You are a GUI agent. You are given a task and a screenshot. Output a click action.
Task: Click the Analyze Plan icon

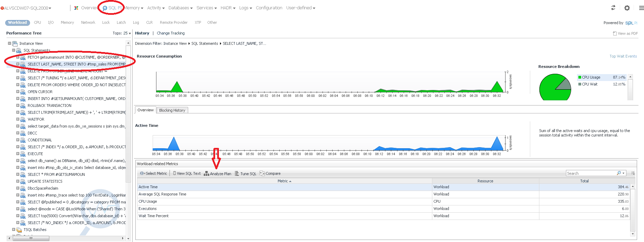206,173
